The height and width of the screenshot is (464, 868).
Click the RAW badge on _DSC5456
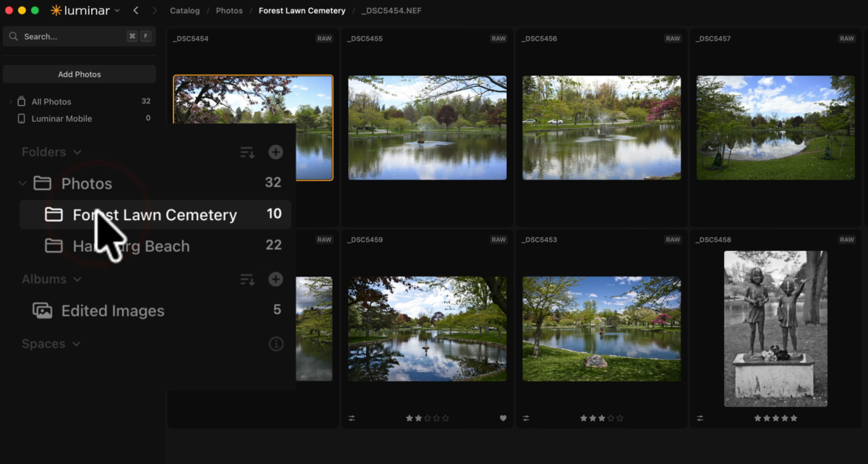pos(673,38)
